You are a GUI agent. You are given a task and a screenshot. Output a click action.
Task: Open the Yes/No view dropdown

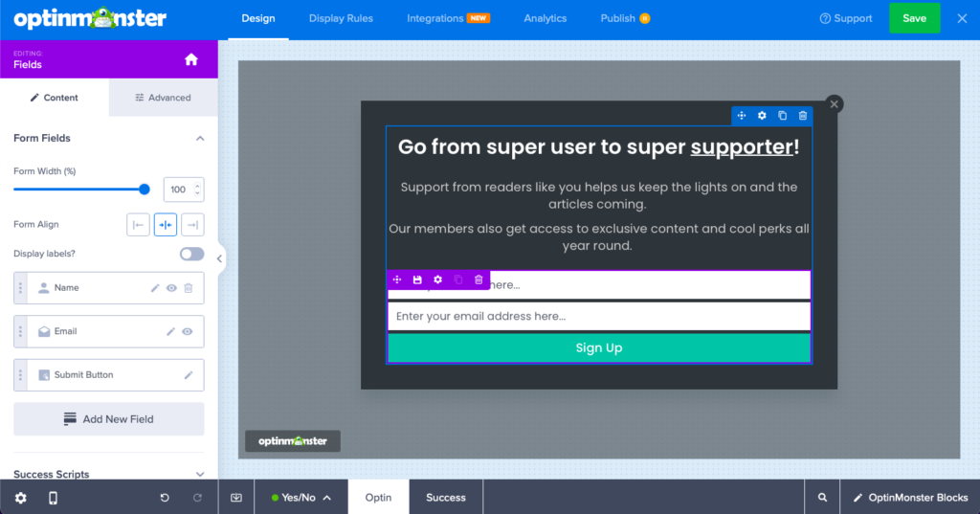[x=301, y=498]
